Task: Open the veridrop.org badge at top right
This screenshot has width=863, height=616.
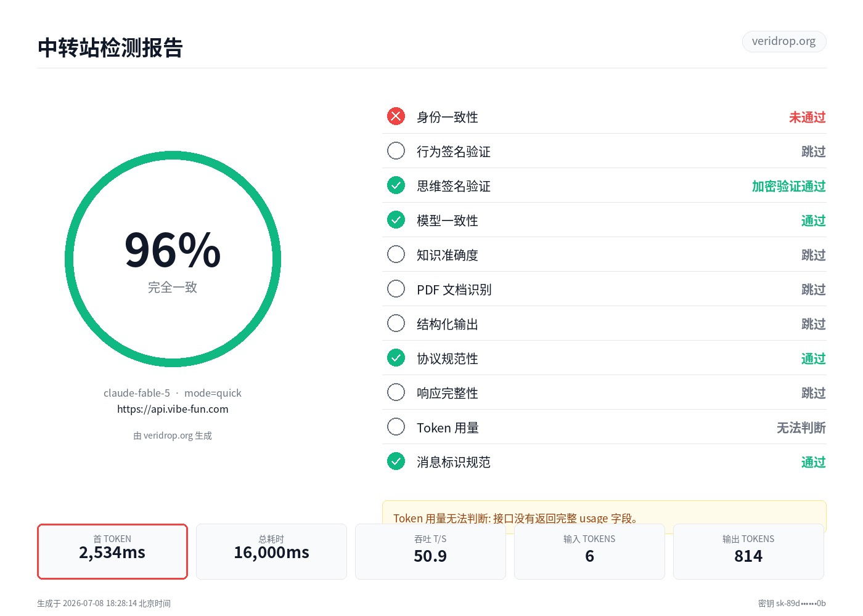Action: pos(783,41)
